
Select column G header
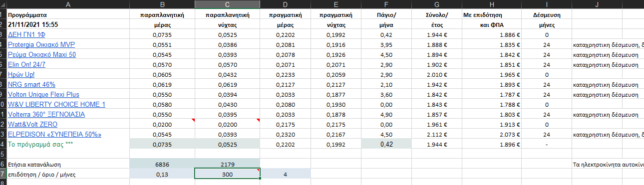[433, 4]
